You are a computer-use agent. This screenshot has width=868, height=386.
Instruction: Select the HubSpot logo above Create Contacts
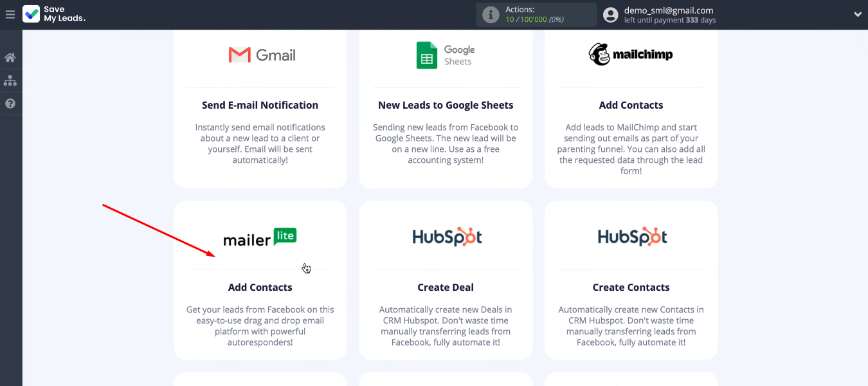[x=632, y=237]
